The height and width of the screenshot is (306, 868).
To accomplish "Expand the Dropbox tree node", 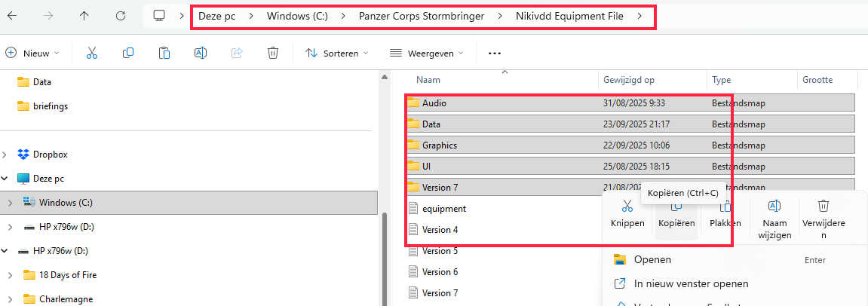I will (x=6, y=155).
